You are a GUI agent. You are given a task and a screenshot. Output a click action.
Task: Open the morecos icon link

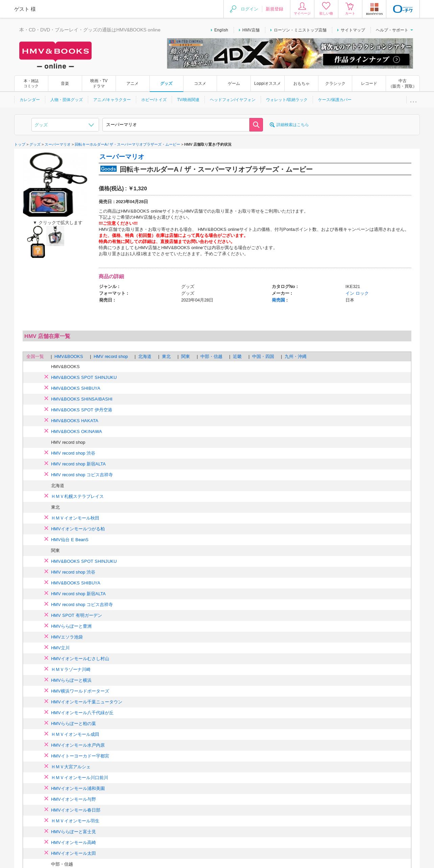tap(374, 9)
